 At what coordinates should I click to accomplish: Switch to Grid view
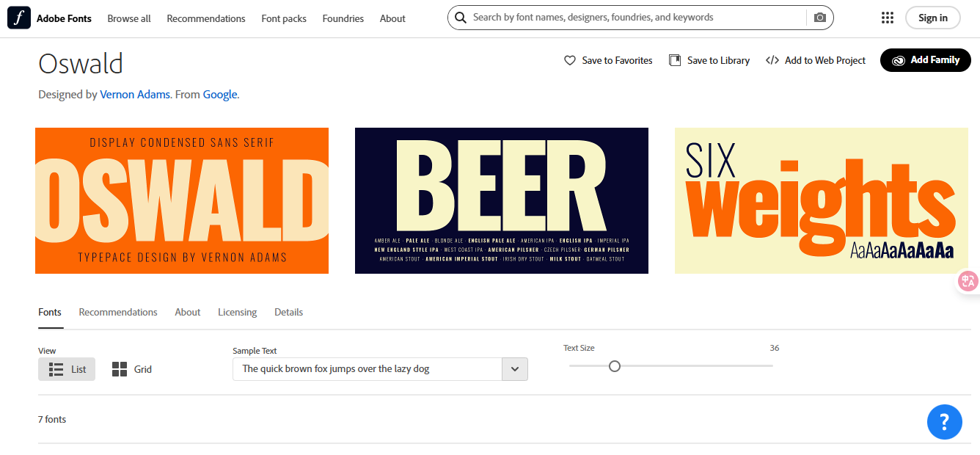(x=132, y=368)
